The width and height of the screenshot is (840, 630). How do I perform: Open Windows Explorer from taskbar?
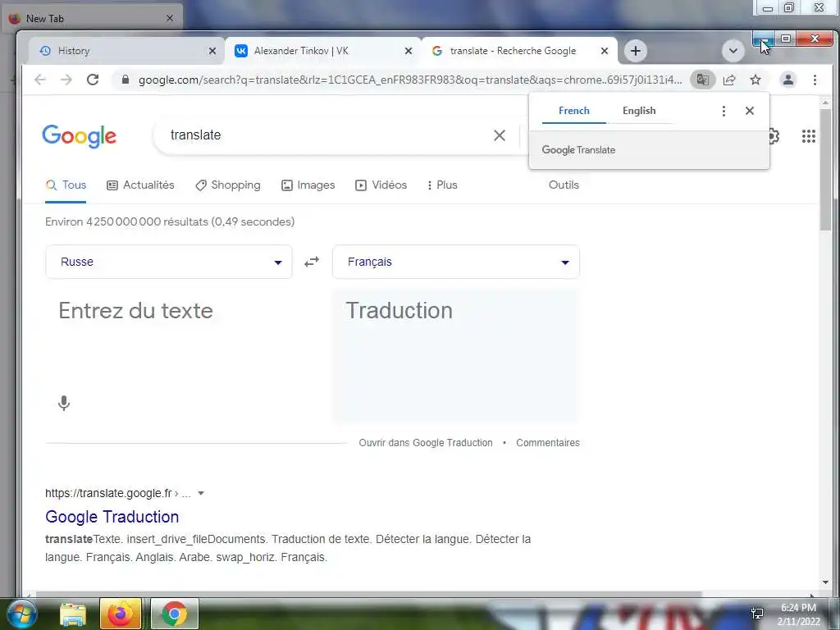tap(73, 614)
